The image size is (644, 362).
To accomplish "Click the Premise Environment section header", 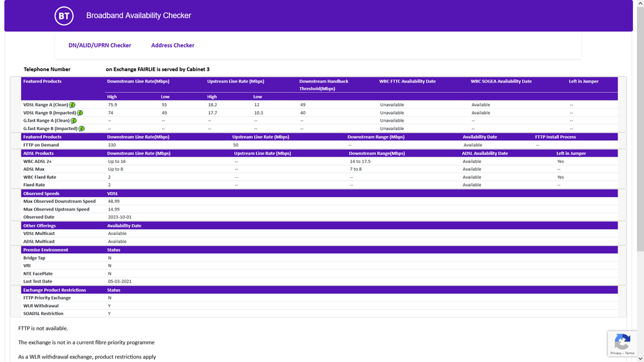I will [x=45, y=250].
